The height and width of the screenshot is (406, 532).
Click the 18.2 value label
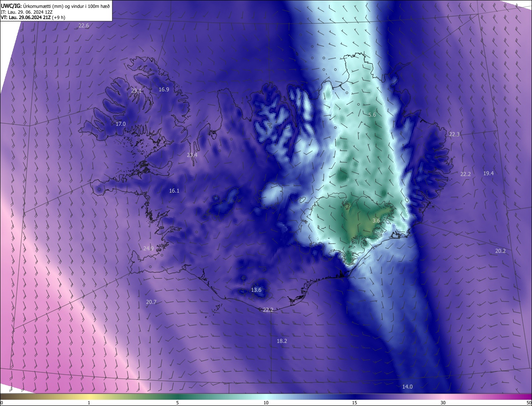coord(282,341)
